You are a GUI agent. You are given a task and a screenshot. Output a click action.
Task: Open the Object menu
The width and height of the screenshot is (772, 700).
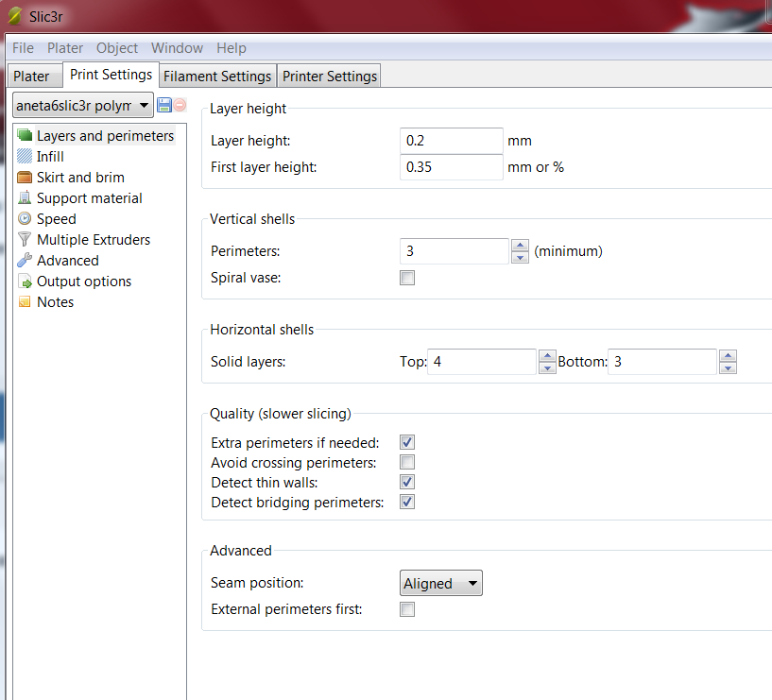click(x=117, y=48)
